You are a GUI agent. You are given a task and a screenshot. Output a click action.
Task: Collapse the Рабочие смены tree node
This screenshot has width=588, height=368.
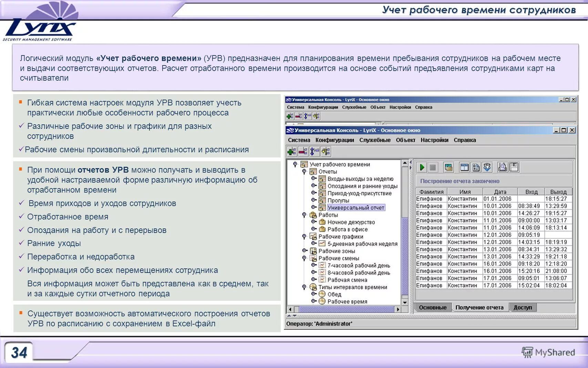pyautogui.click(x=304, y=258)
